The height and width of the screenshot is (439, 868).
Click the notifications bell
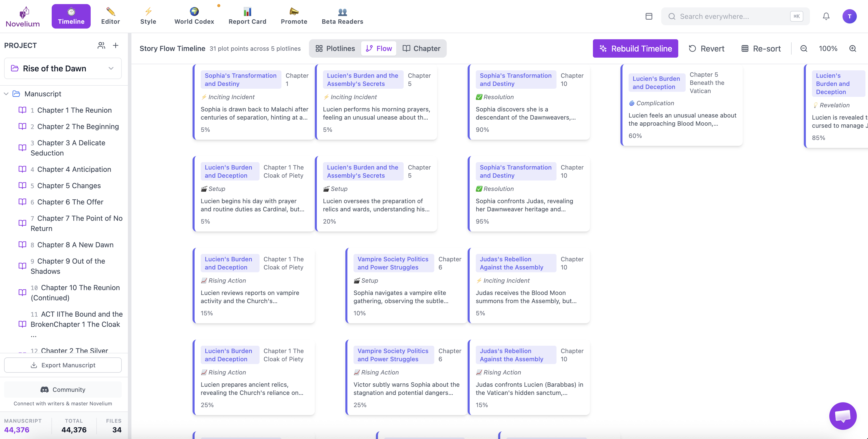click(x=826, y=16)
